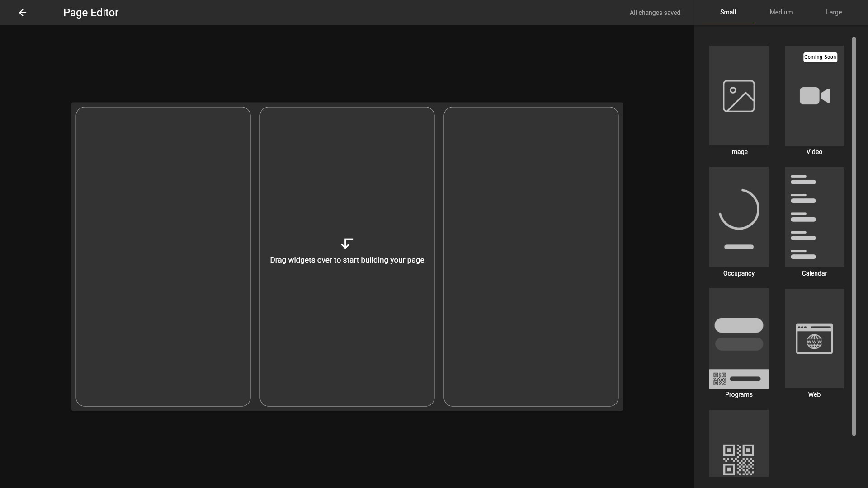Image resolution: width=868 pixels, height=488 pixels.
Task: Click the Page Editor title
Action: [91, 13]
